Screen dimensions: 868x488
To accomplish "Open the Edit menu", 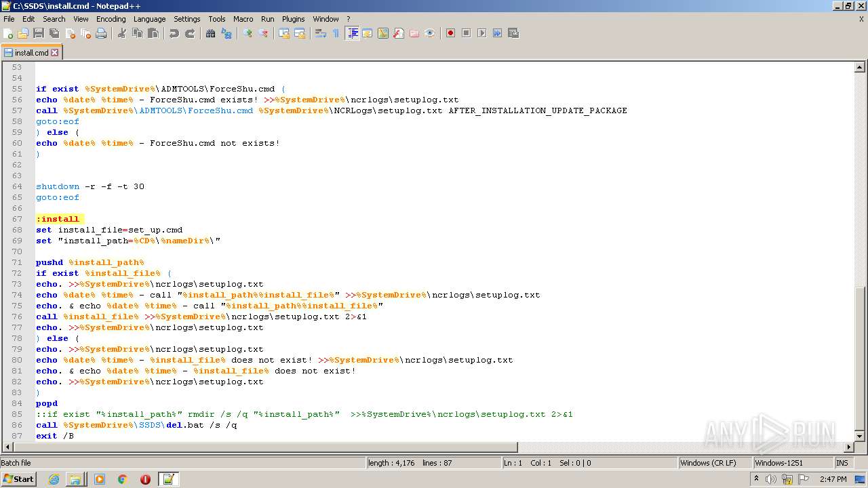I will point(28,19).
